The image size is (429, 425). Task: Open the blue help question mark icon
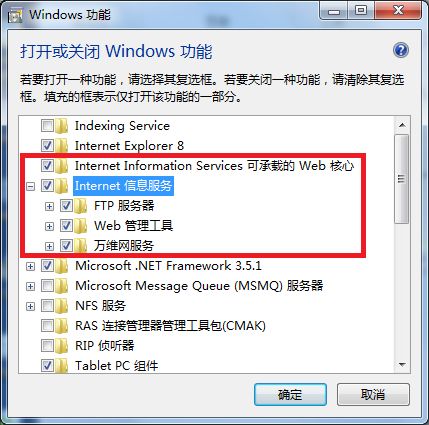(400, 51)
